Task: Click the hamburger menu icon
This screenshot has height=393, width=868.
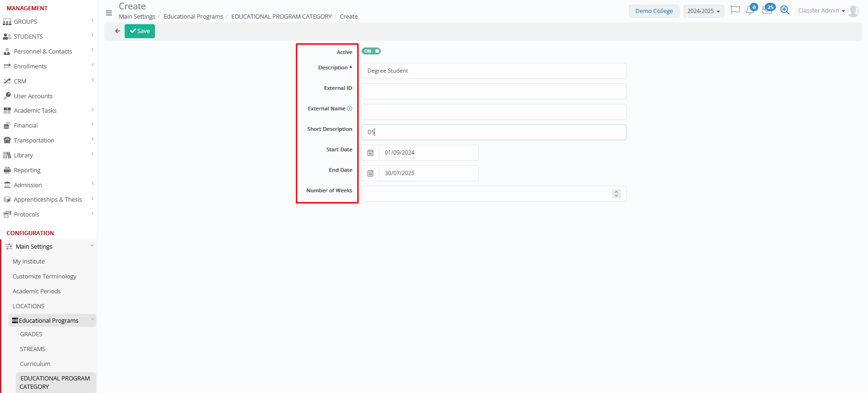Action: click(109, 13)
